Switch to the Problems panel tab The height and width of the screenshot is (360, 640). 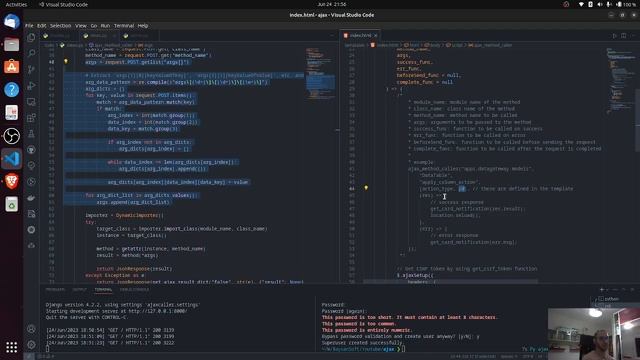(55, 289)
